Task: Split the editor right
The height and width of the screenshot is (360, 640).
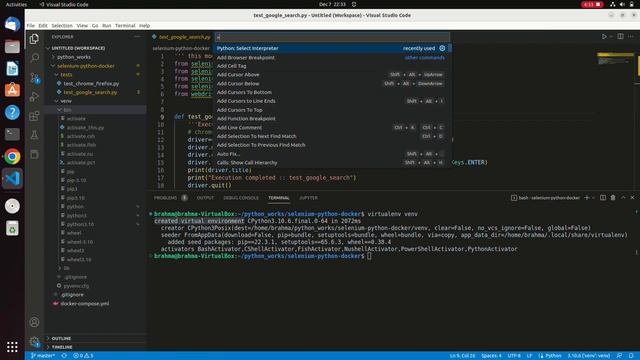Action: click(x=620, y=37)
